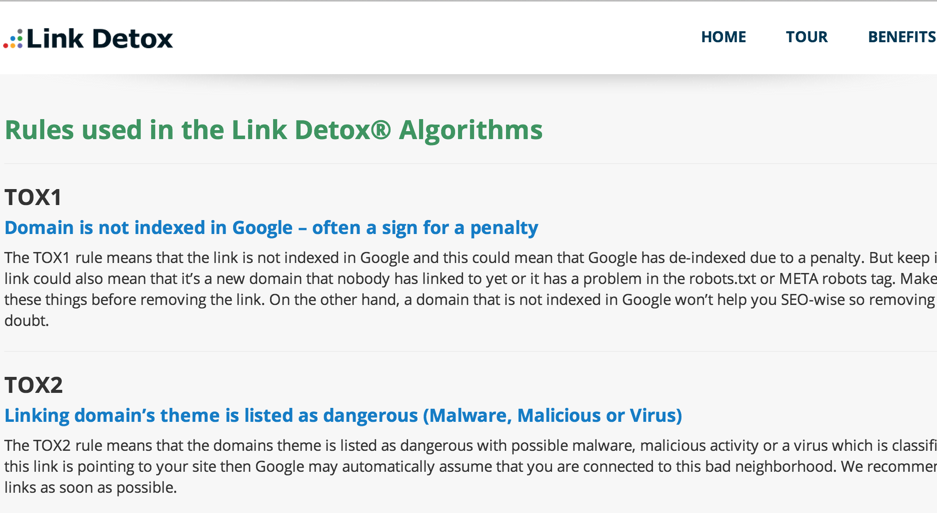Image resolution: width=937 pixels, height=513 pixels.
Task: Click the 'Algorithms' word in page title
Action: [x=471, y=130]
